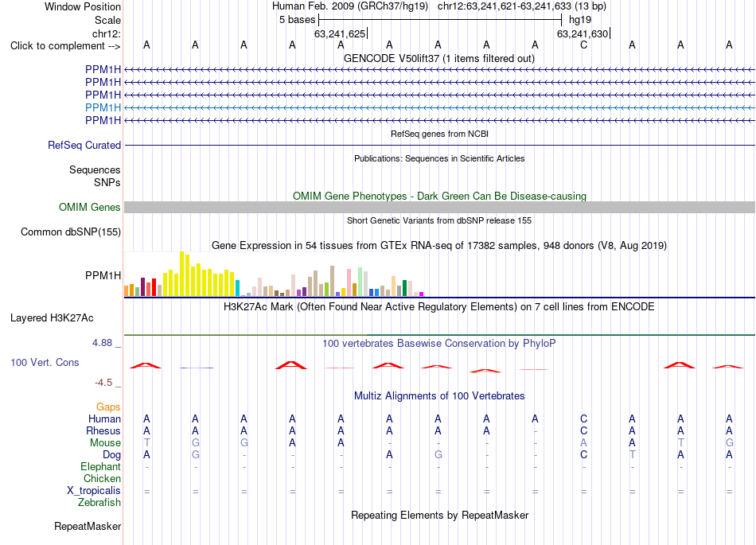Select the 'Scale' track label

coord(107,20)
